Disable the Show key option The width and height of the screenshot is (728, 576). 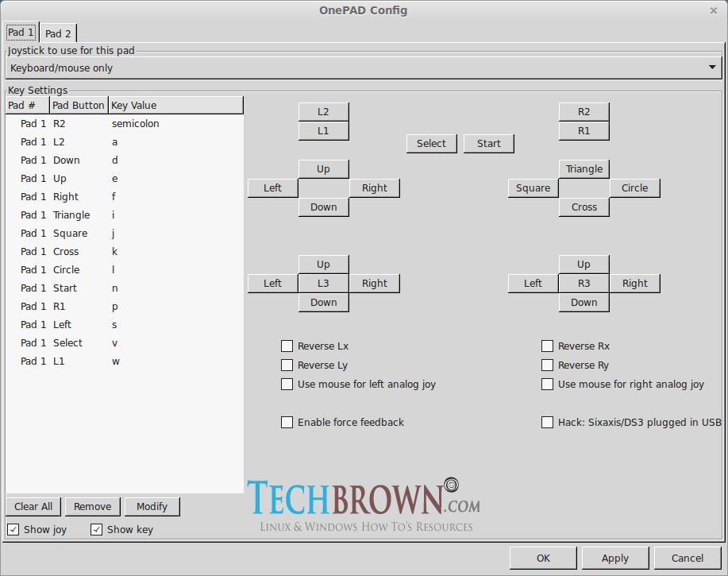click(96, 529)
